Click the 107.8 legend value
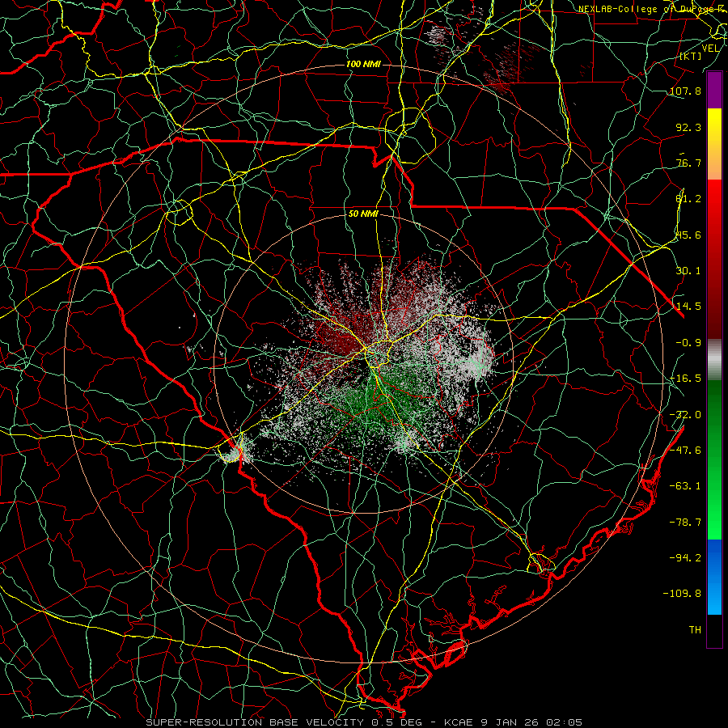Viewport: 728px width, 728px height. (x=685, y=91)
